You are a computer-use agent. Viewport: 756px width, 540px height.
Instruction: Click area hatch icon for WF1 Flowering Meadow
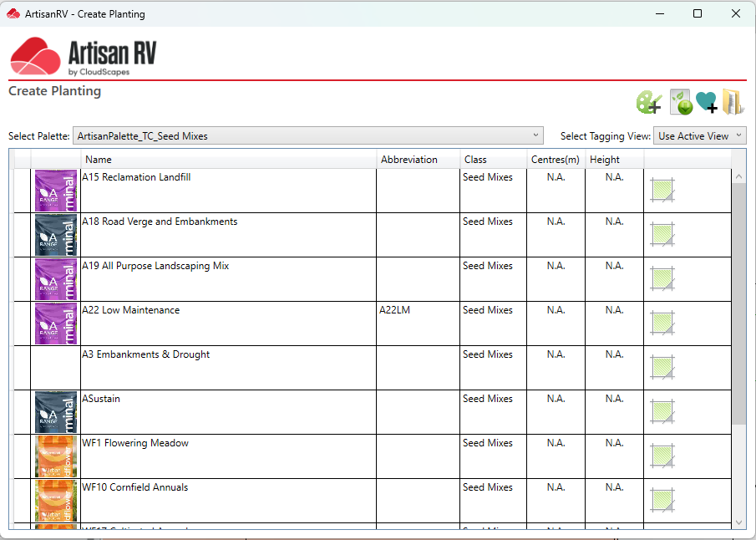pos(662,456)
